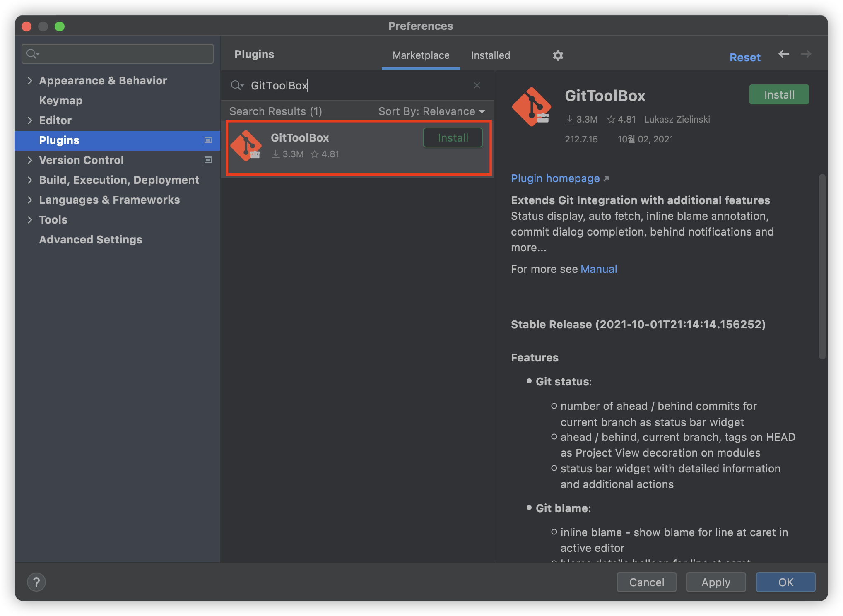
Task: Install GitToolBox from the search result
Action: (453, 138)
